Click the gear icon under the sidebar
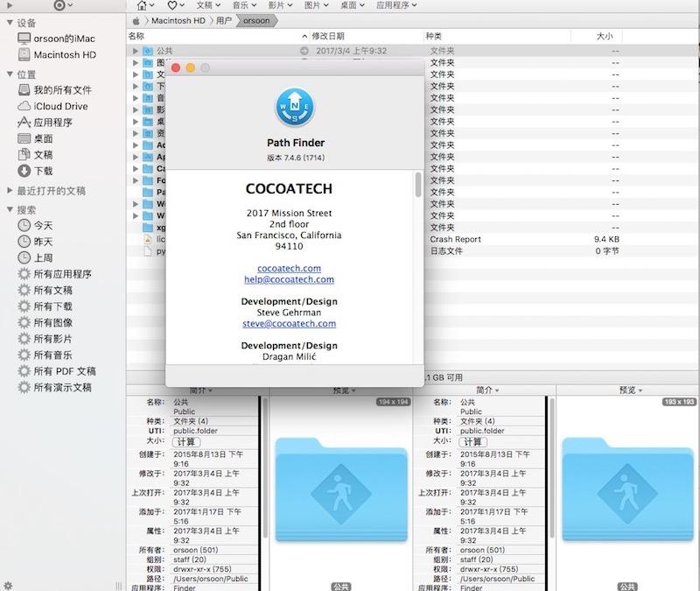 [x=8, y=585]
